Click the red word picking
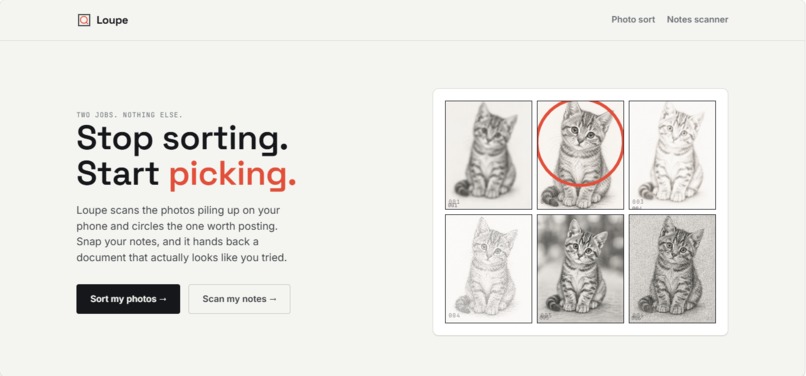This screenshot has height=376, width=806. point(232,175)
